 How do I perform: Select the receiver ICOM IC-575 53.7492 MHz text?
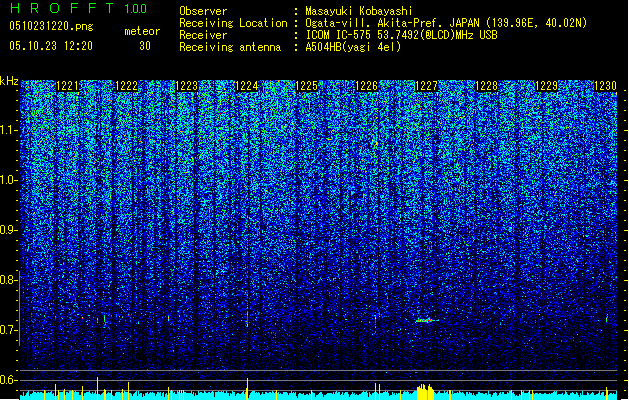coord(401,35)
